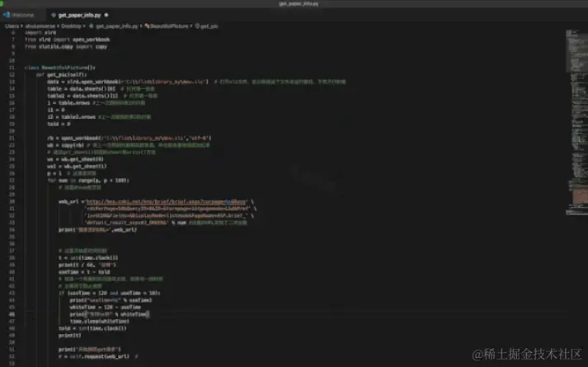Click the 'rb = open_workbook(' line

tap(129, 138)
